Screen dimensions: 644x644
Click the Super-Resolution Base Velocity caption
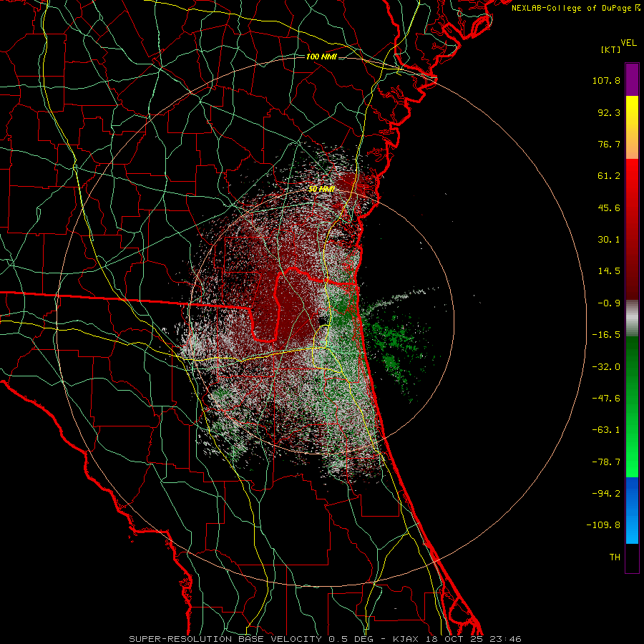click(x=326, y=639)
